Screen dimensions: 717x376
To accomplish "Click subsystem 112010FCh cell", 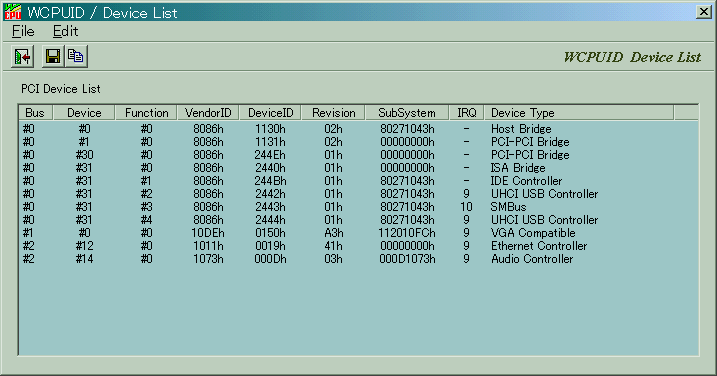I will pyautogui.click(x=407, y=233).
